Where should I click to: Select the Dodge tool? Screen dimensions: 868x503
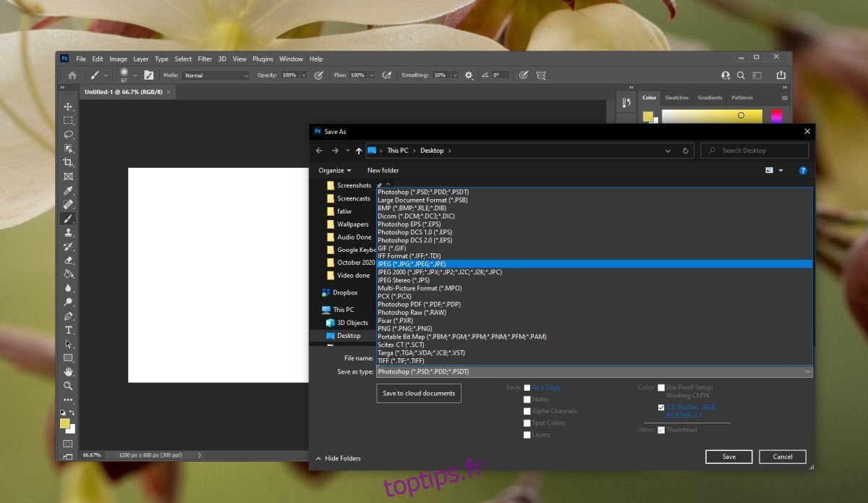68,302
